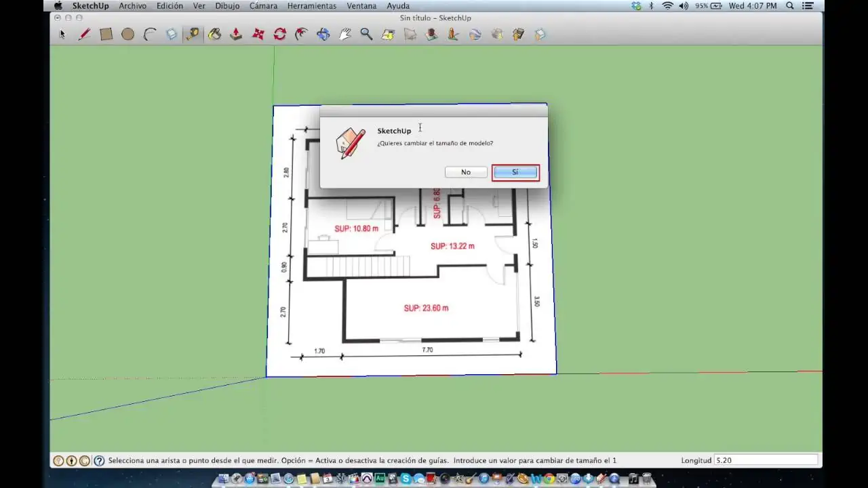868x488 pixels.
Task: Click the first status bar circle icon
Action: click(x=58, y=461)
